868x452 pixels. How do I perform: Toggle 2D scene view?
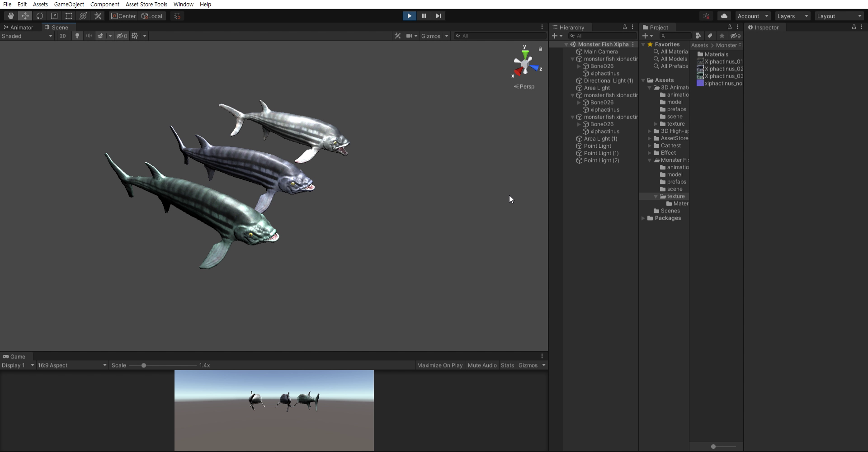(x=63, y=36)
